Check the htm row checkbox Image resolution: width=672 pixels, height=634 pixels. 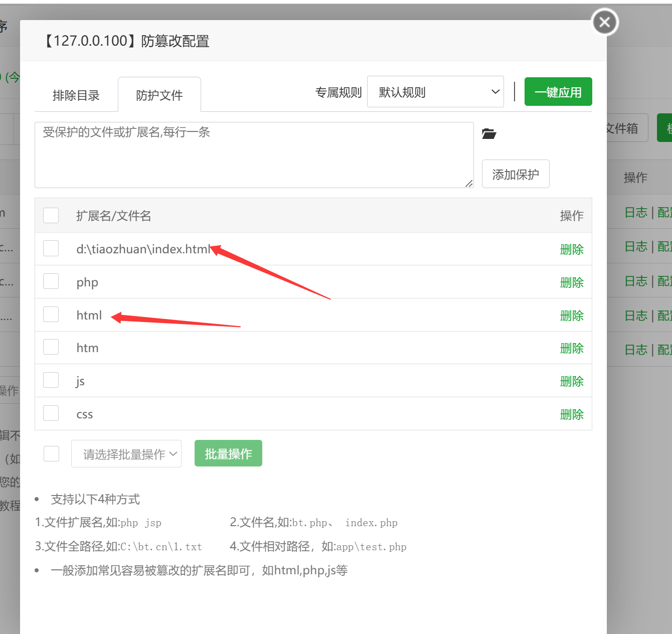pos(51,347)
